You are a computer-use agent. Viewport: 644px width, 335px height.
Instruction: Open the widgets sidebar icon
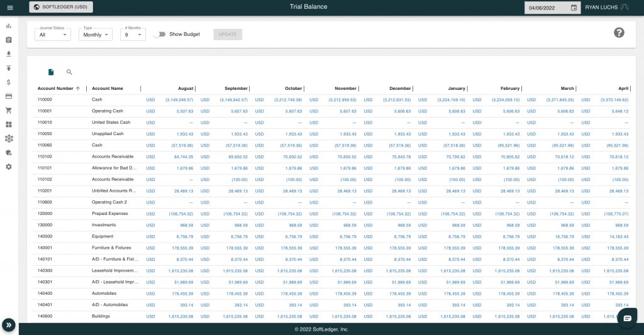[9, 124]
